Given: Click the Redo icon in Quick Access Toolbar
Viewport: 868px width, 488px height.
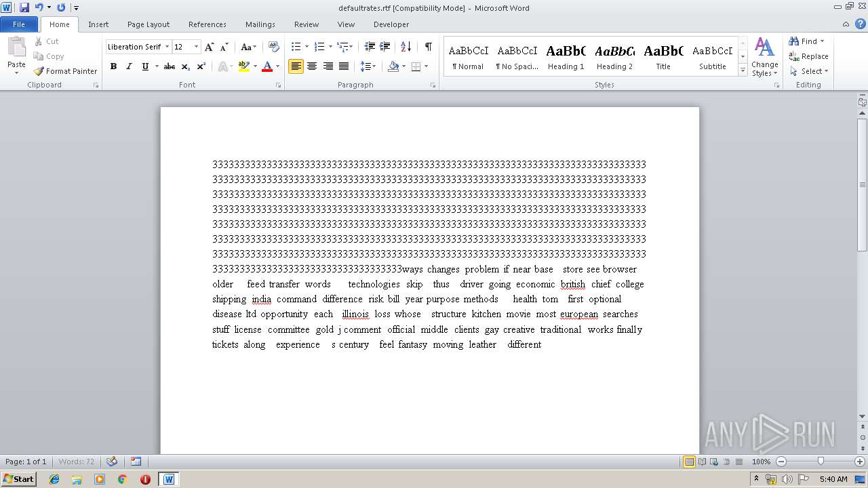Looking at the screenshot, I should pos(61,7).
